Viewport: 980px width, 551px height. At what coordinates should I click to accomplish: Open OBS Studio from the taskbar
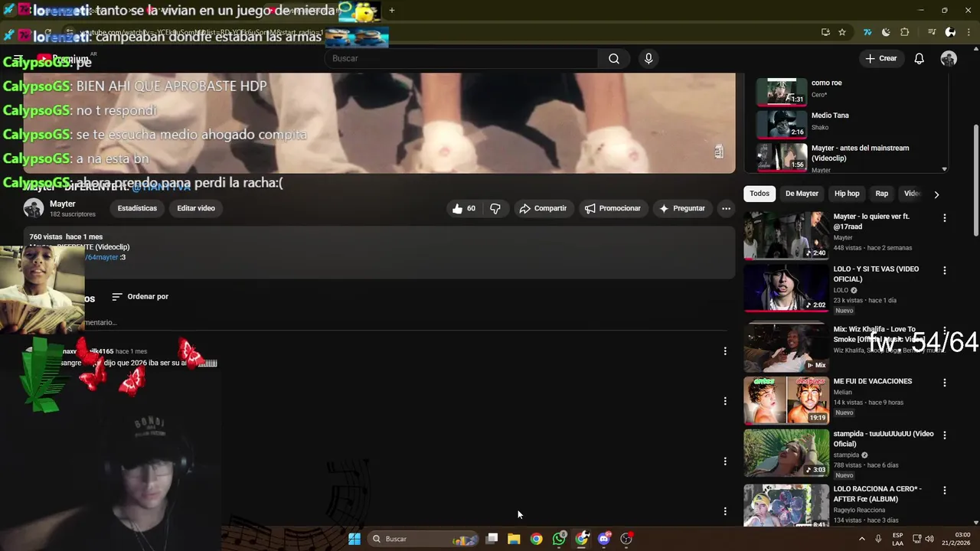tap(626, 539)
